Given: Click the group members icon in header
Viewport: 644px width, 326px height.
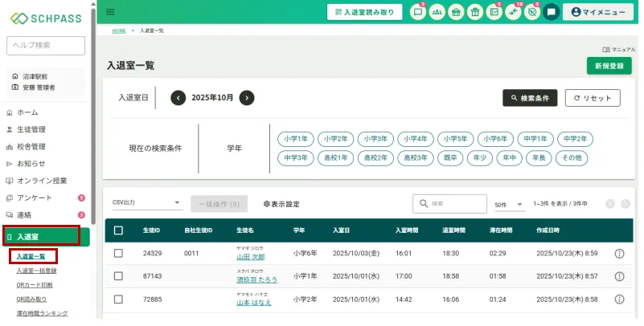Looking at the screenshot, I should [437, 12].
